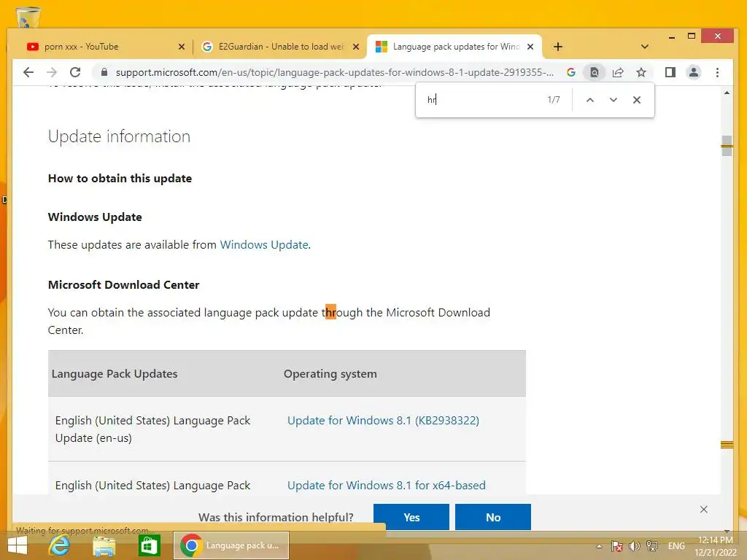Open File Explorer from taskbar
Viewport: 747px width, 560px height.
104,545
